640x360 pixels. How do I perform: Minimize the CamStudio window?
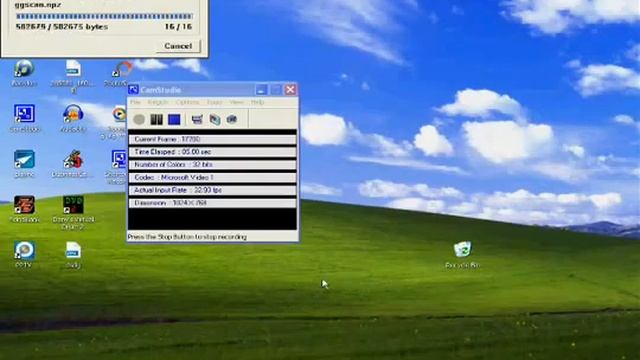(261, 90)
